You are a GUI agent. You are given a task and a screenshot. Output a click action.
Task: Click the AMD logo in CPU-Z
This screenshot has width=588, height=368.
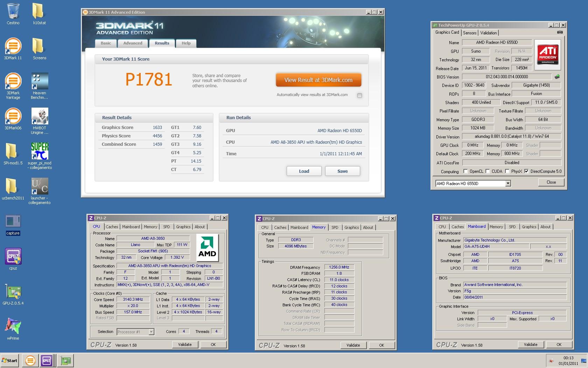pos(207,248)
